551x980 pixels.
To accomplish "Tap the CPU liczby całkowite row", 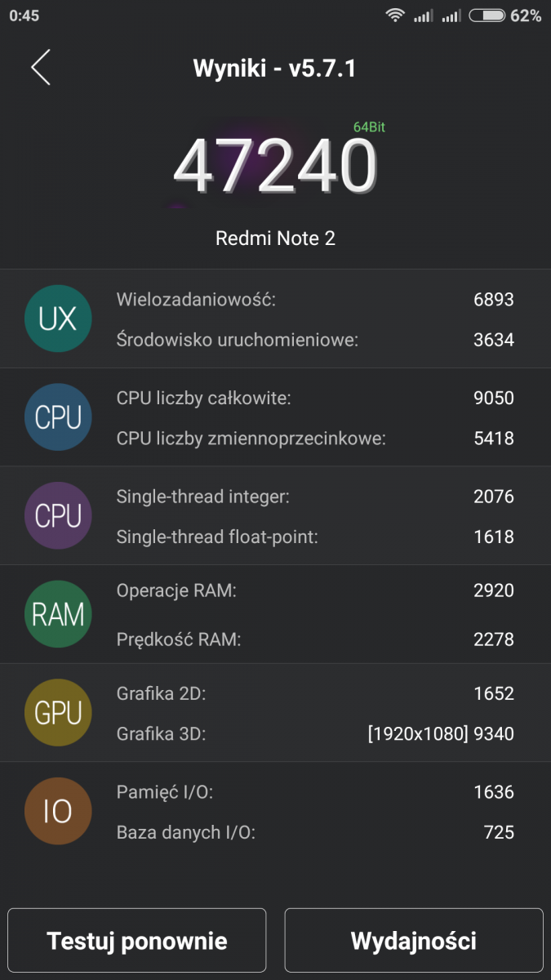I will click(x=315, y=398).
